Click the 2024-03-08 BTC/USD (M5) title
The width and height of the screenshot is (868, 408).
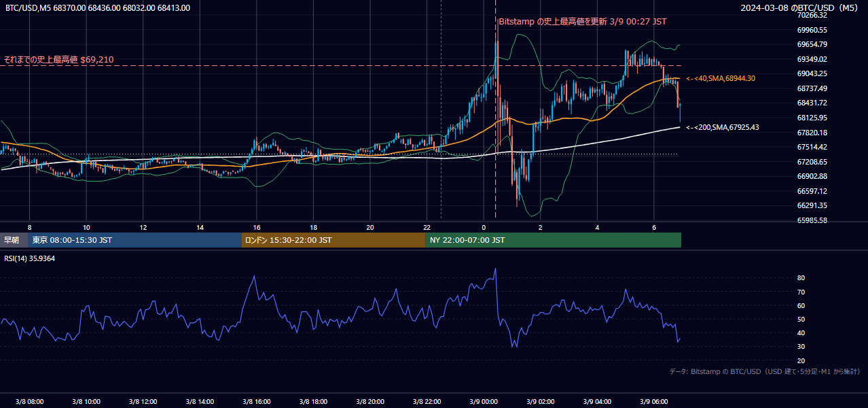[801, 8]
